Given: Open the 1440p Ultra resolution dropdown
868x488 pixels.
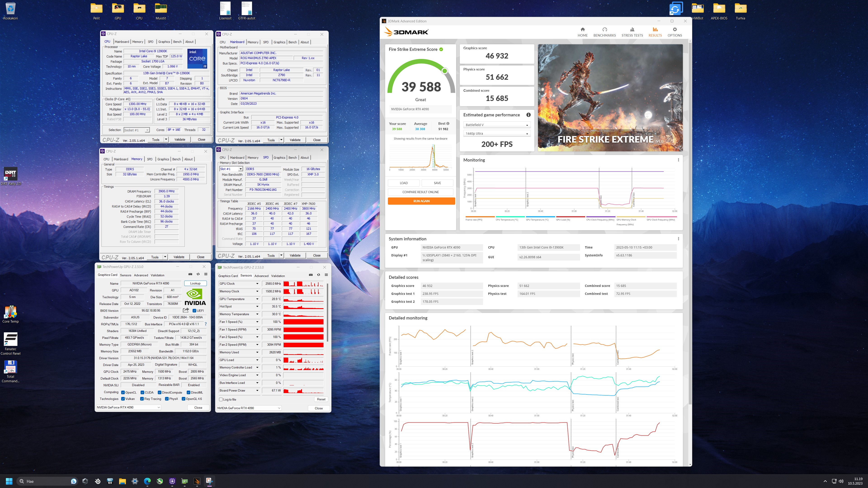Looking at the screenshot, I should pyautogui.click(x=497, y=133).
